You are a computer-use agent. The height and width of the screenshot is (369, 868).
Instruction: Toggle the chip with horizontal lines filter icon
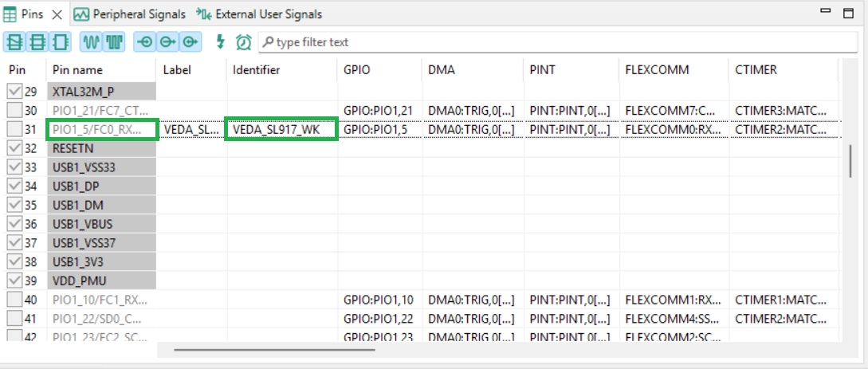point(37,42)
